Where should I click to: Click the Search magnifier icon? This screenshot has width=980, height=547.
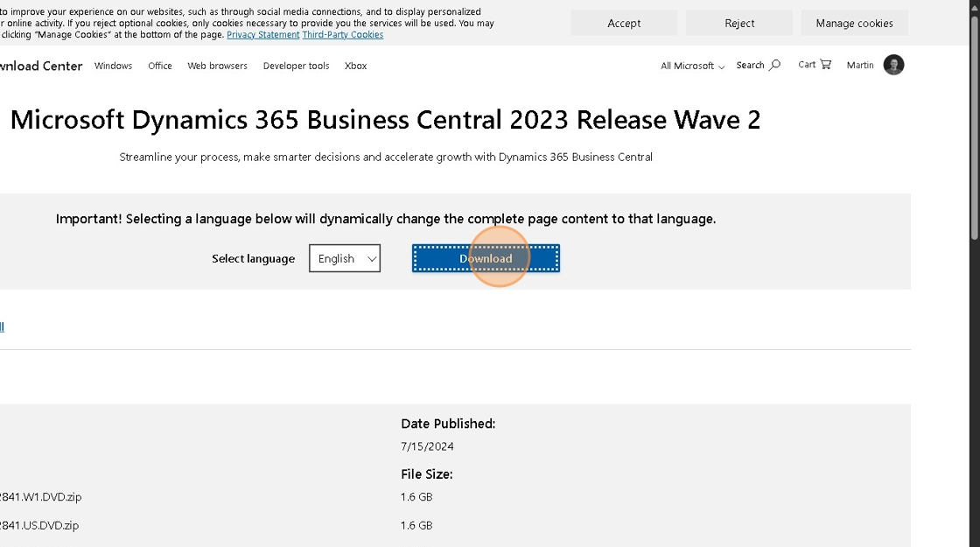(774, 65)
